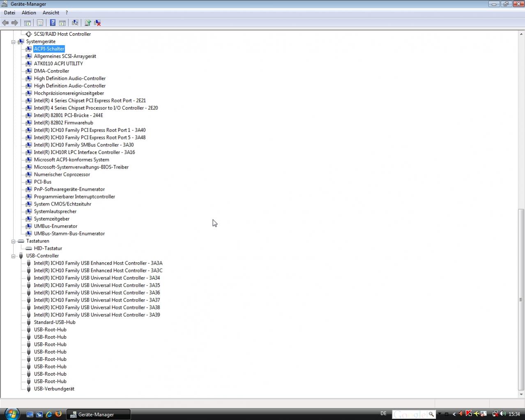This screenshot has width=525, height=420.
Task: Select Intel(R) 82802 Firmwarehub
Action: (64, 123)
